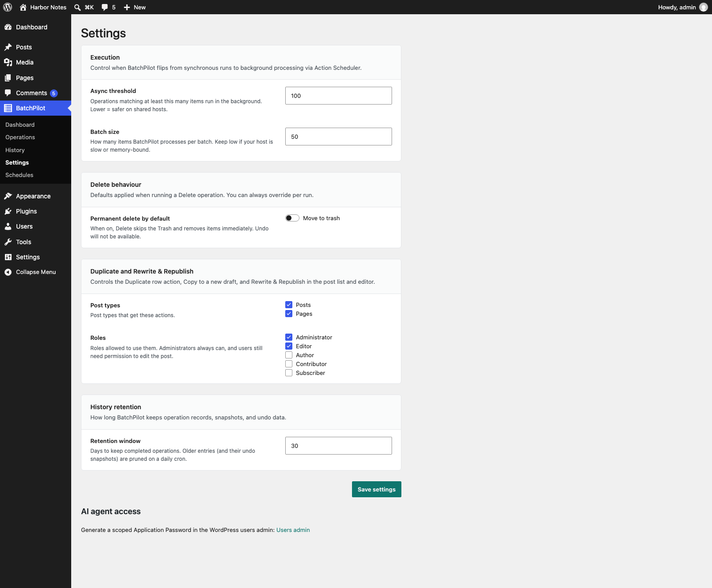712x588 pixels.
Task: Enable the Author role checkbox
Action: (x=289, y=355)
